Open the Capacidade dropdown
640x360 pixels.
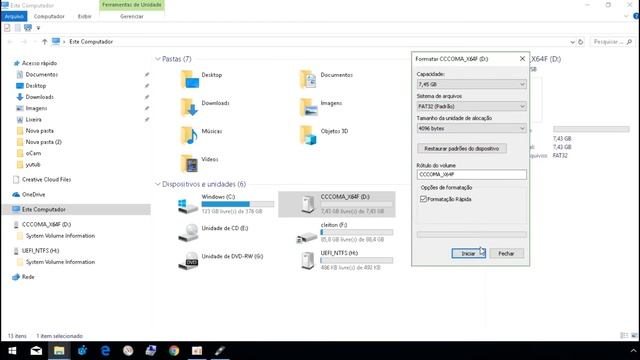(471, 84)
